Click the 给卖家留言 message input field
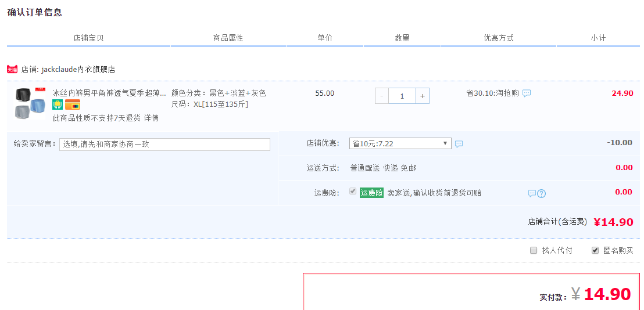 tap(164, 145)
